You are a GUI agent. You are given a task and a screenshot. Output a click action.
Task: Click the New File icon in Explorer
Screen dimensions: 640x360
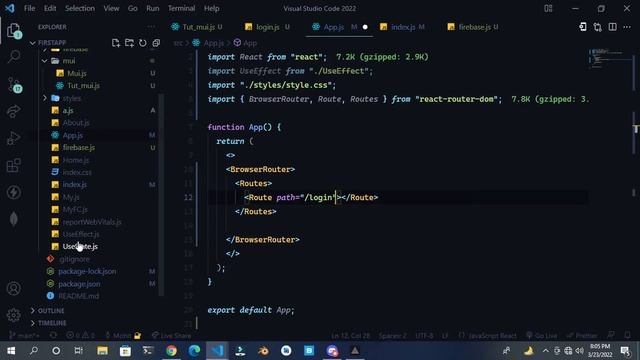pyautogui.click(x=116, y=43)
